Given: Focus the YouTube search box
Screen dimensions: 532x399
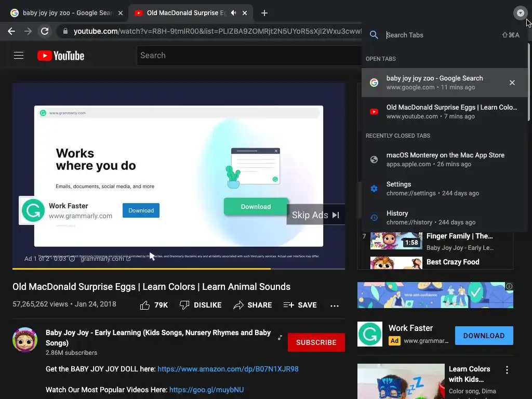Looking at the screenshot, I should click(x=249, y=55).
